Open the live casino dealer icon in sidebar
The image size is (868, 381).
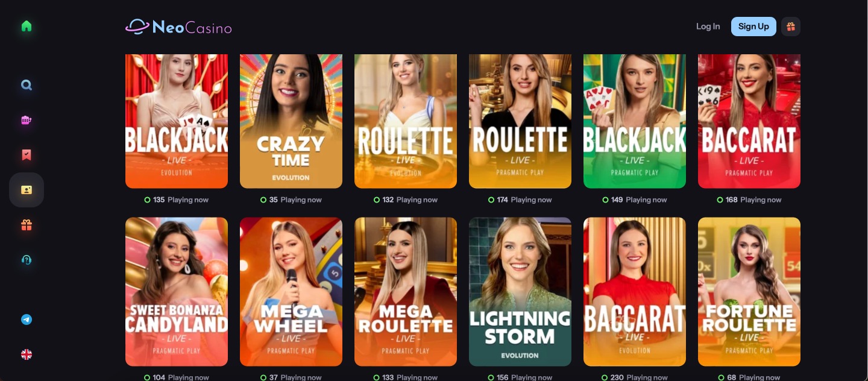[27, 190]
